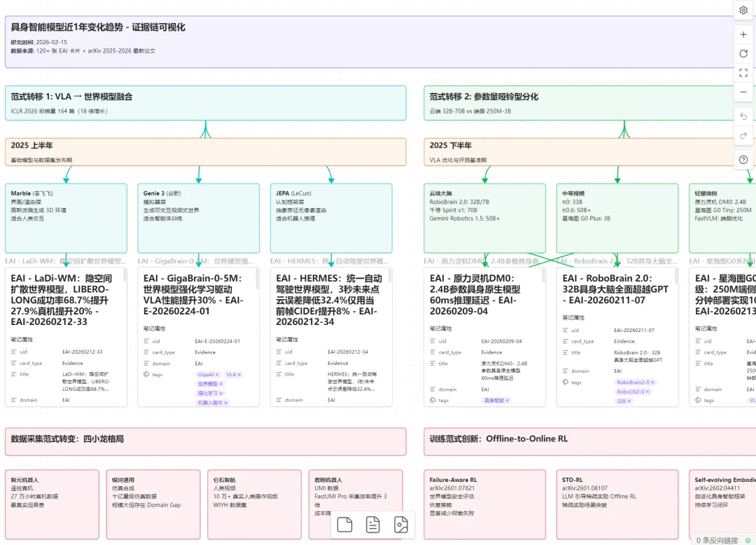Click tags property icon in GigaBrain card
Viewport: 756px width, 545px height.
tap(146, 374)
